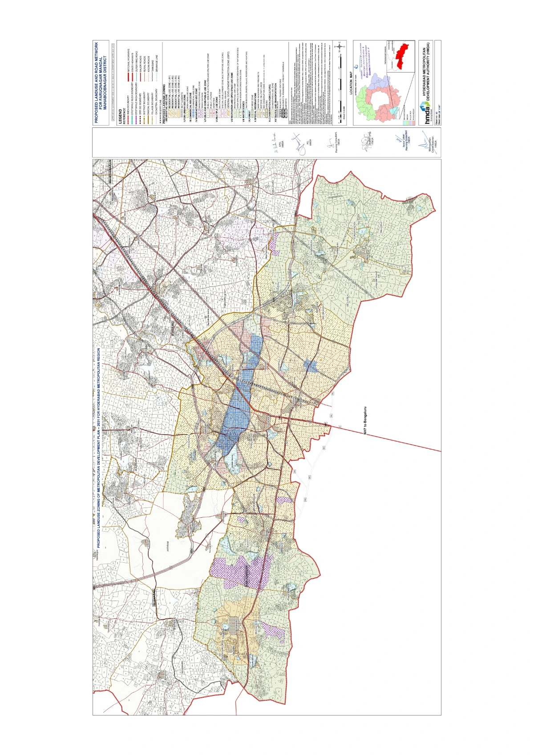Image resolution: width=534 pixels, height=756 pixels.
Task: Select the map title 'PROPOSED LANDUSE AND ROAD NETWORK'
Action: [97, 83]
